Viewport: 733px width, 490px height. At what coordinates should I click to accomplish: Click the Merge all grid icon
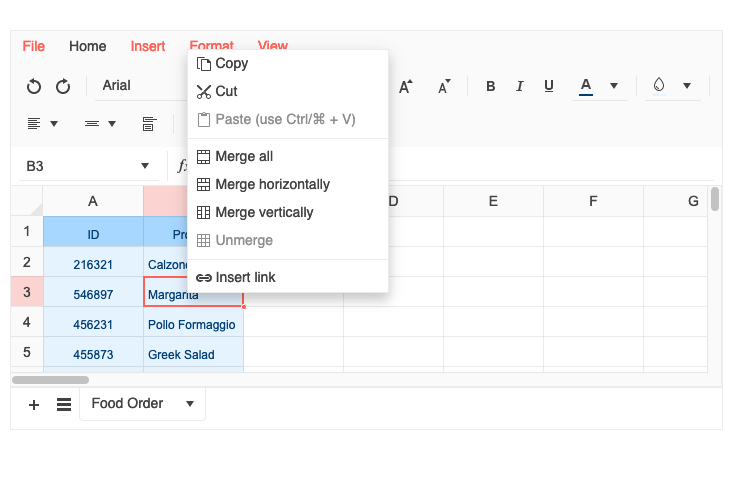203,157
